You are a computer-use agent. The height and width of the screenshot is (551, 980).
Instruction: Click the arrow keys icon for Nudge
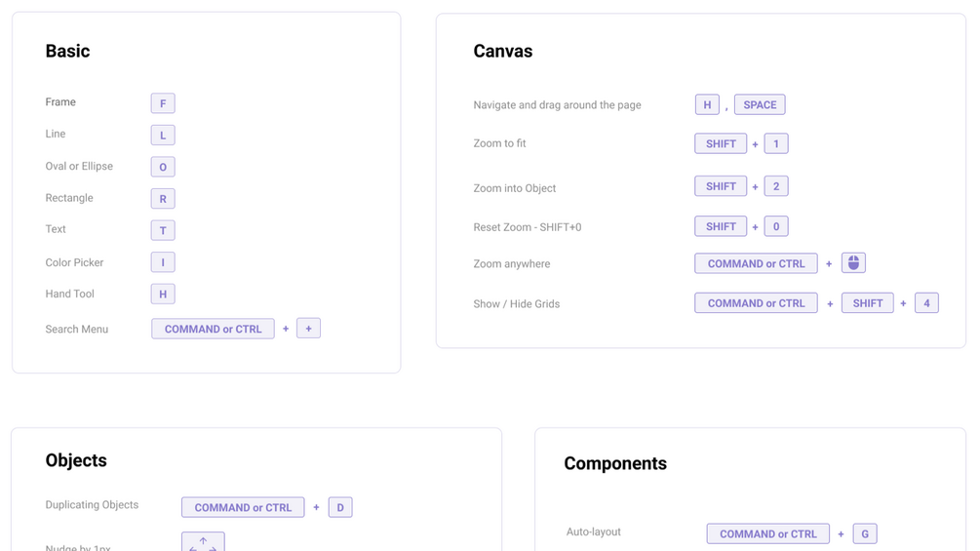(x=203, y=542)
